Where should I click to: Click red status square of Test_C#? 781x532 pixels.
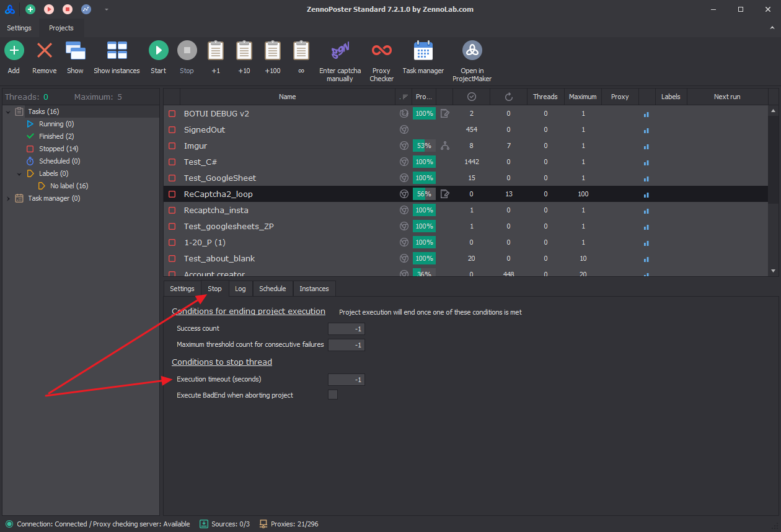coord(172,162)
